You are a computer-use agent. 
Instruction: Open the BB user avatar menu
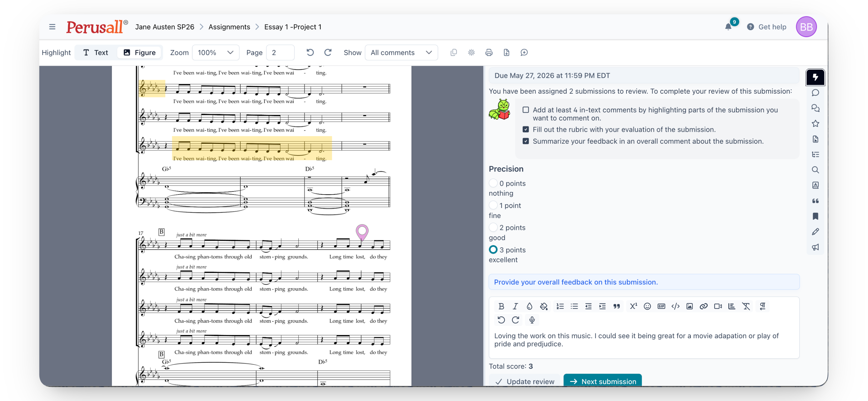[806, 27]
